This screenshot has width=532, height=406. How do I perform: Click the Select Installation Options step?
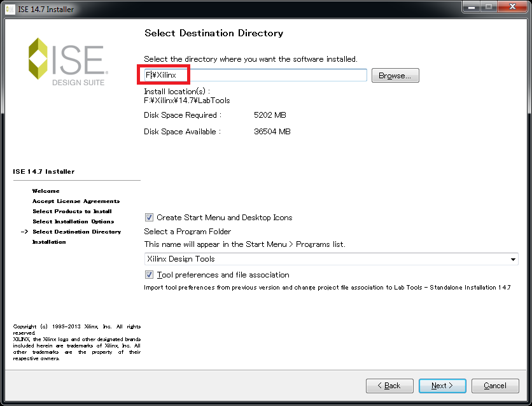pos(73,221)
